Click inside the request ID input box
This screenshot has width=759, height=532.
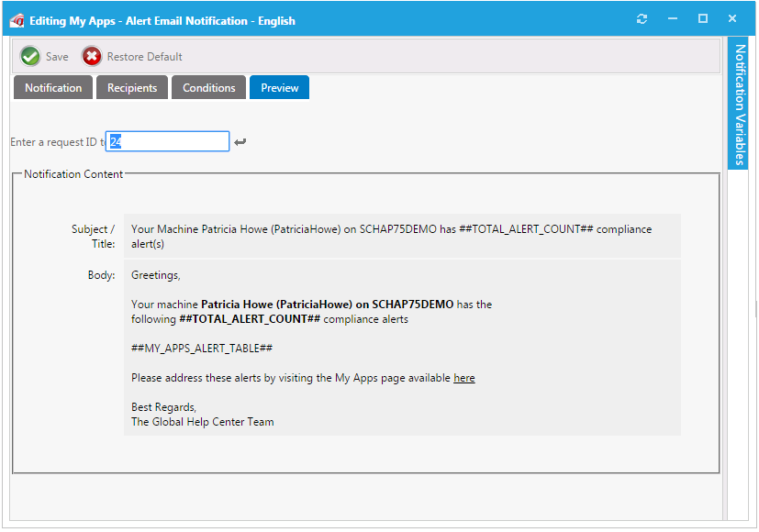(174, 140)
